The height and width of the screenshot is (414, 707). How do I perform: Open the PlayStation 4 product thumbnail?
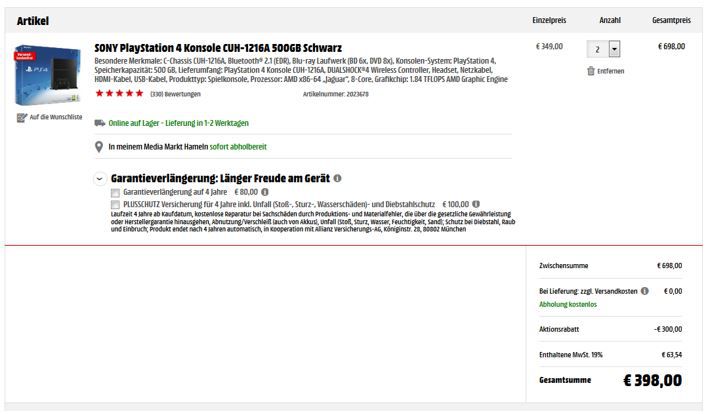coord(47,75)
